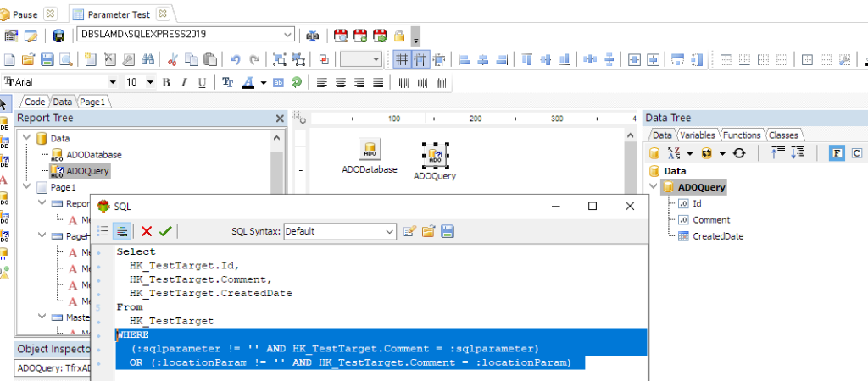Open the Variables tab in Data Tree
The image size is (868, 381).
pos(698,135)
